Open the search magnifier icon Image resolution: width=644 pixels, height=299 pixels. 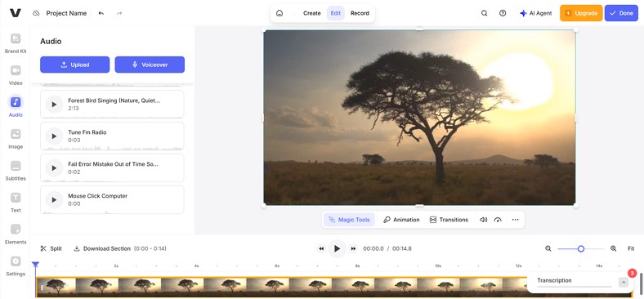point(485,13)
